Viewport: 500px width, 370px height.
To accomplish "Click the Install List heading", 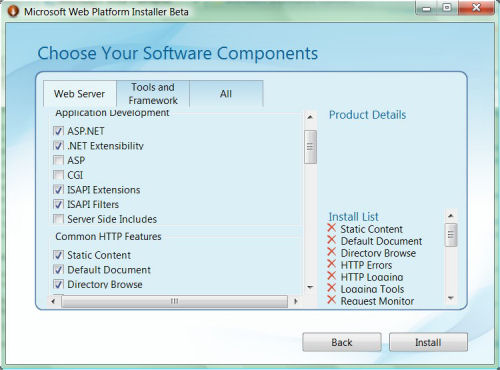I will [x=354, y=217].
